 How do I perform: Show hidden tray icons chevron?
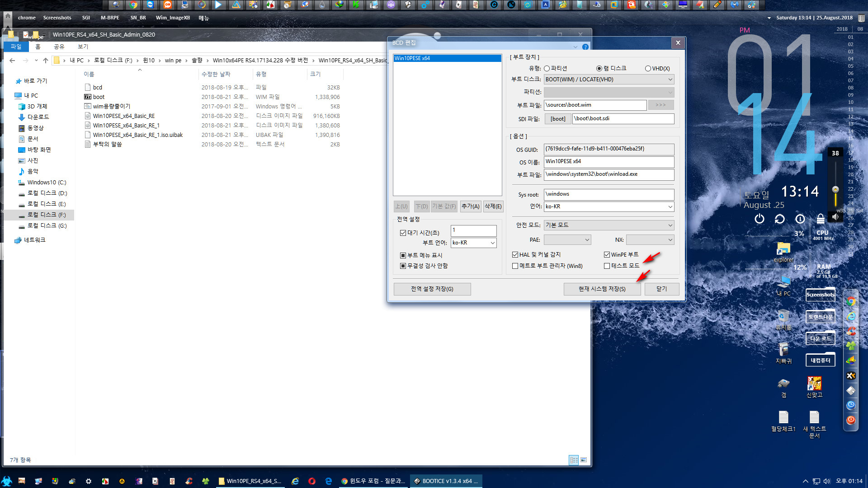(805, 481)
